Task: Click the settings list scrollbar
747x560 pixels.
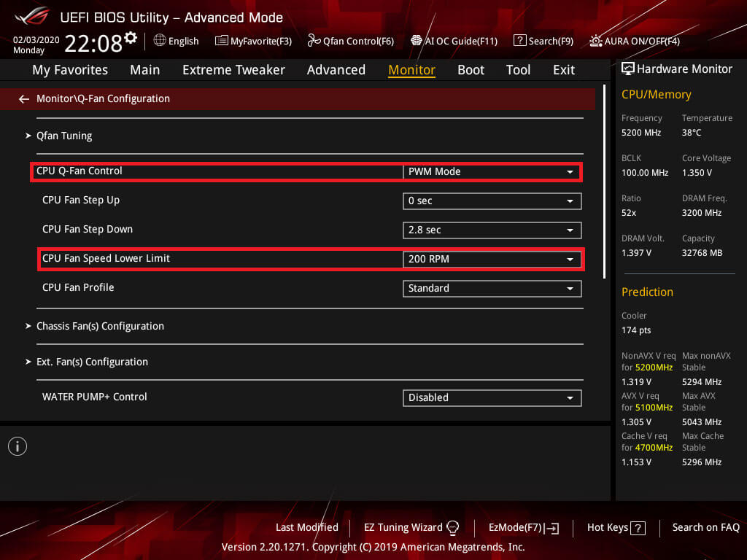Action: [604, 182]
